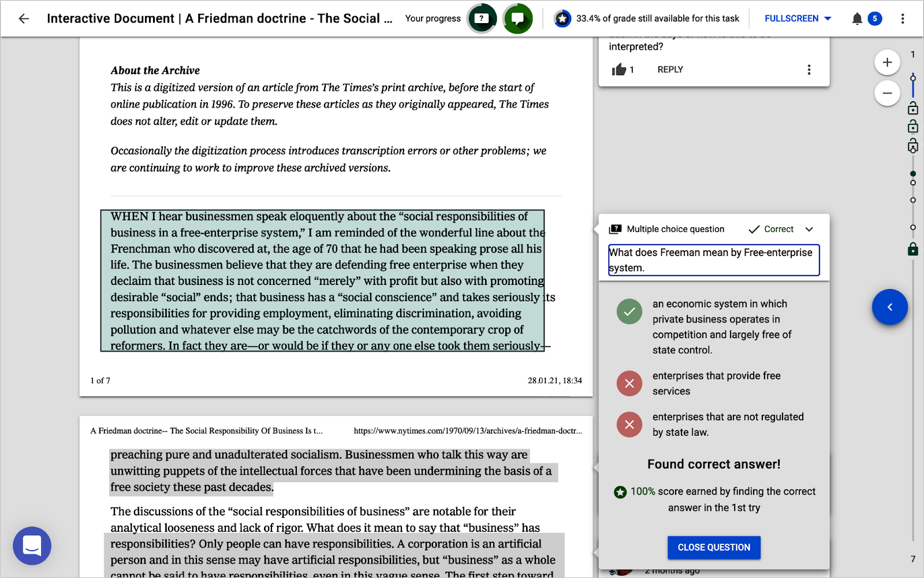The height and width of the screenshot is (578, 924).
Task: Click a locked section marker on the progress rail
Action: 912,249
